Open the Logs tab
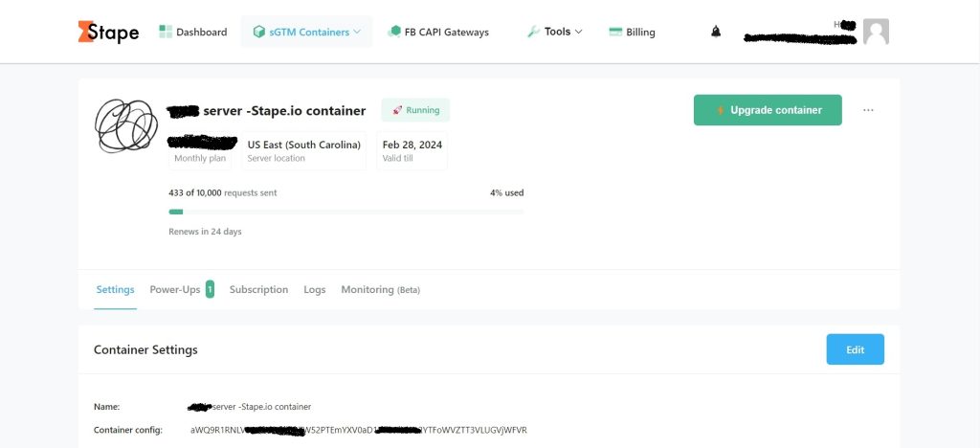980x448 pixels. click(x=314, y=290)
